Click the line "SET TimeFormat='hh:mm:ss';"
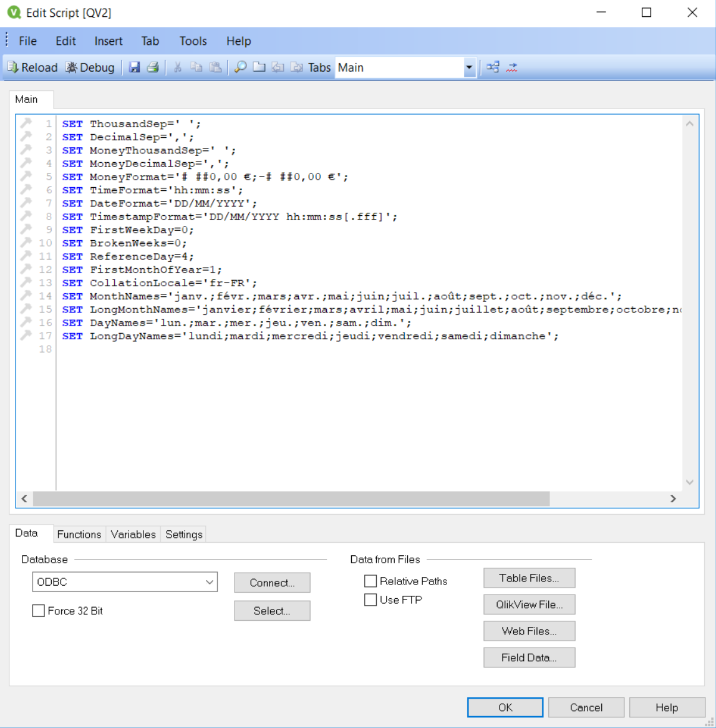Screen dimensions: 716x728 coord(153,190)
